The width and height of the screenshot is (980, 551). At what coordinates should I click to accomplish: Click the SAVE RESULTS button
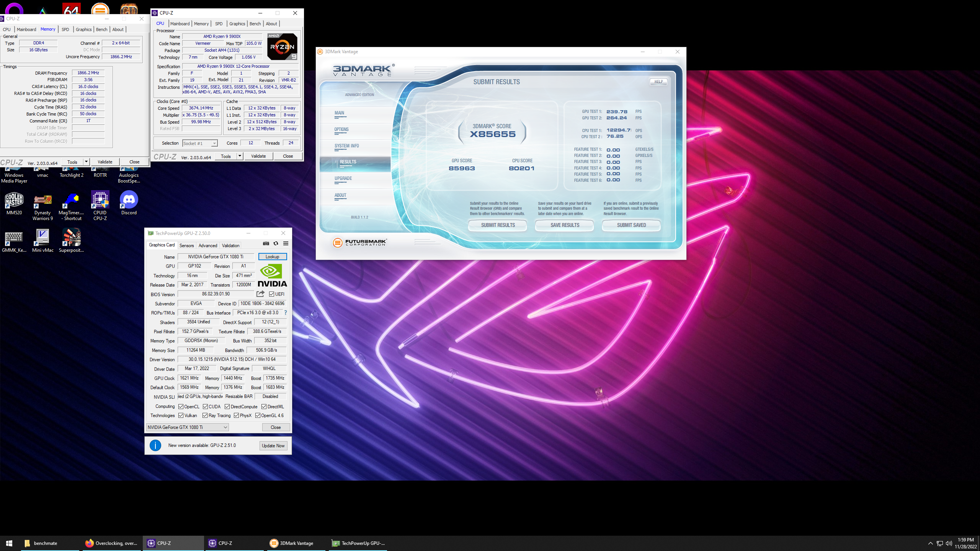[565, 225]
